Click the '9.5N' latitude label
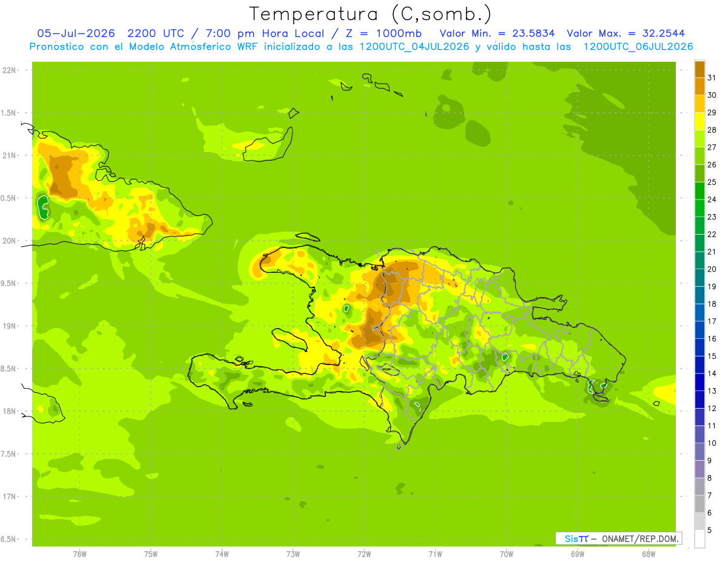The width and height of the screenshot is (728, 562). pyautogui.click(x=8, y=283)
